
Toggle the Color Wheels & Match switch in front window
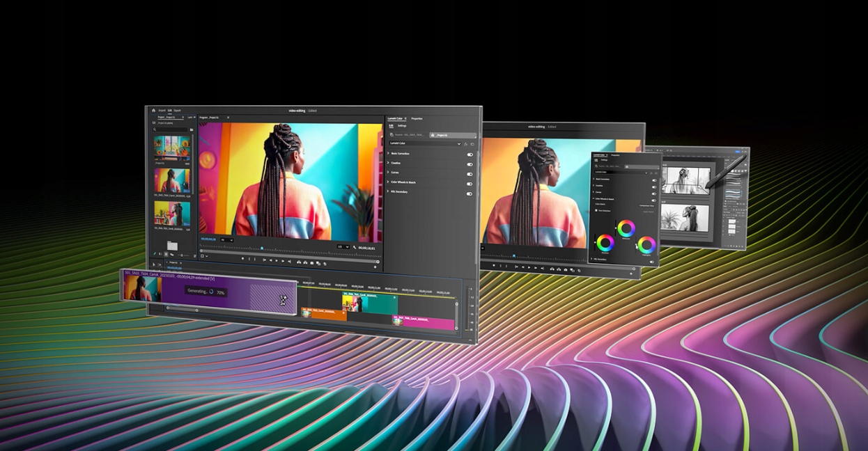[x=470, y=183]
